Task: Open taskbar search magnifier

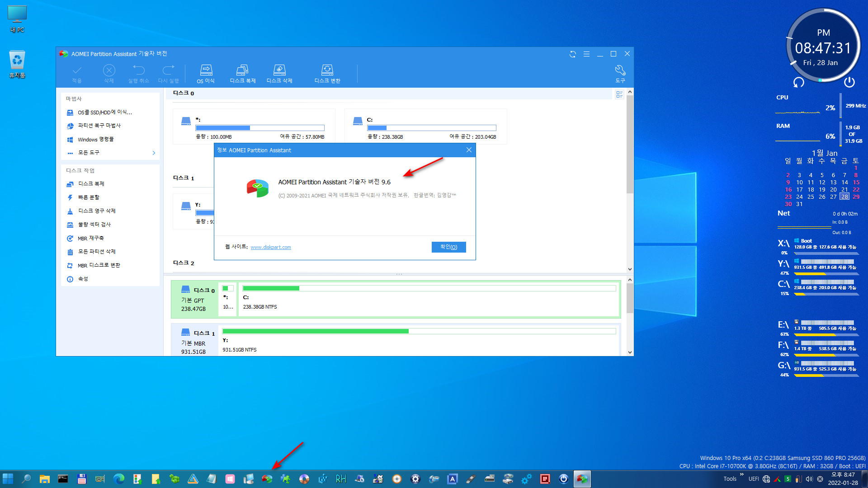Action: click(x=26, y=479)
